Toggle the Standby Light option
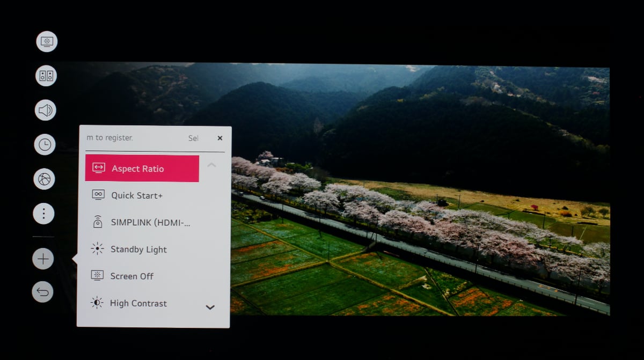644x360 pixels. (x=138, y=249)
